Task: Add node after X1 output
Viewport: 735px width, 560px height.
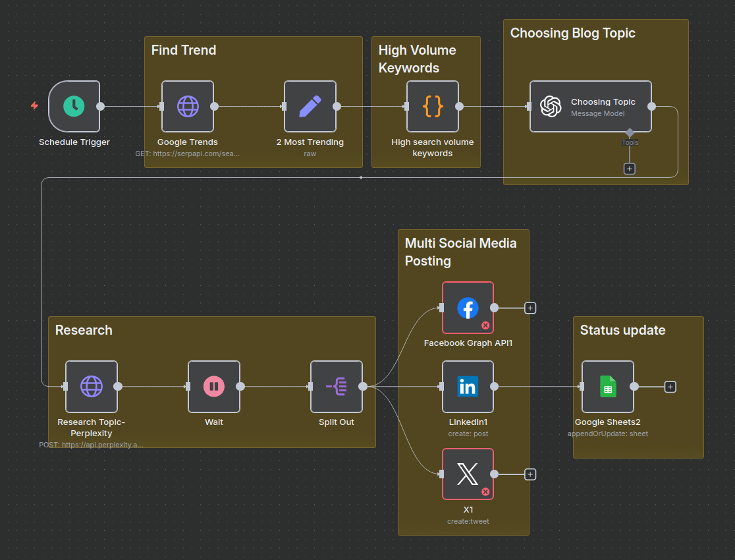Action: coord(530,474)
